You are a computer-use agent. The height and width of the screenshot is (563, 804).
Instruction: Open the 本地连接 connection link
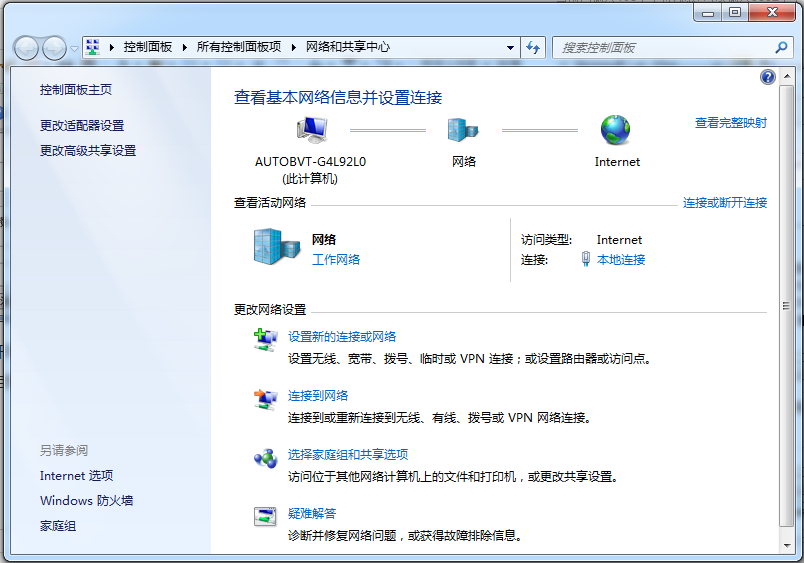(x=621, y=260)
